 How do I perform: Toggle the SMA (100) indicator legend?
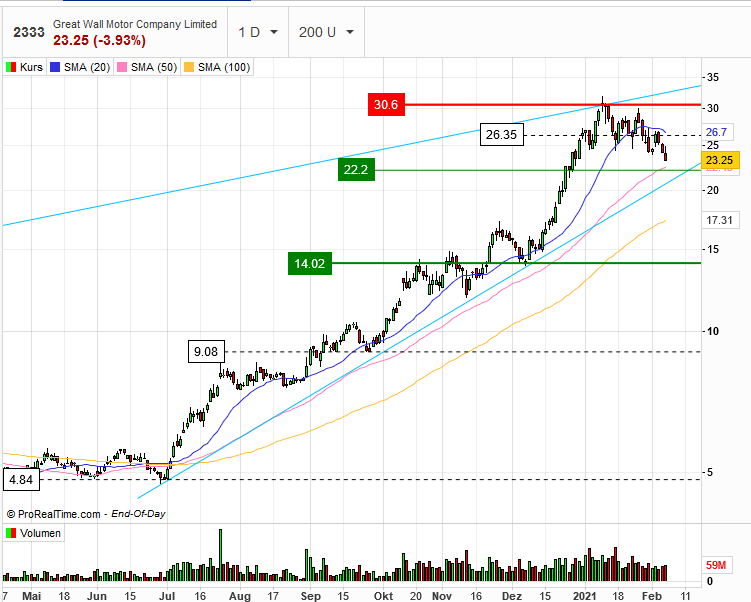[223, 68]
